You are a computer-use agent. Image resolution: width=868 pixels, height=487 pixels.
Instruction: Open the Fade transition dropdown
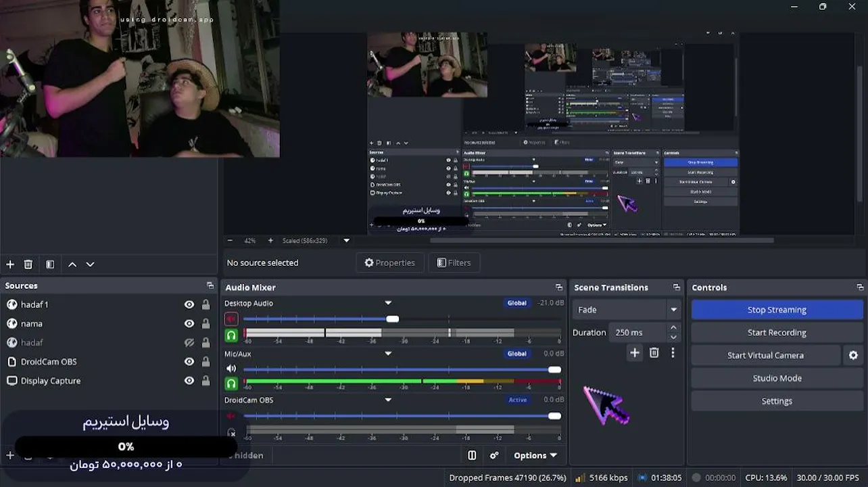[625, 310]
